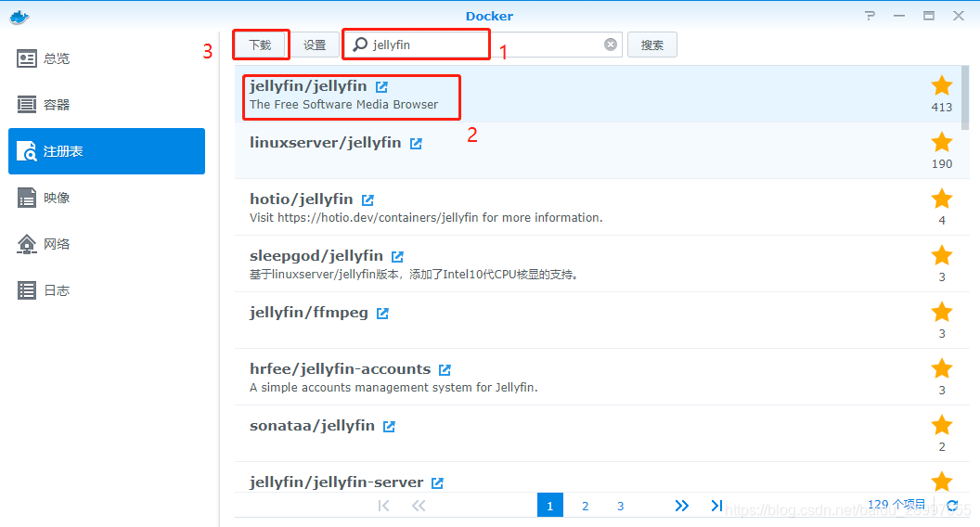The height and width of the screenshot is (527, 980).
Task: Select the jellyfin/ffmpeg result row
Action: click(x=598, y=320)
